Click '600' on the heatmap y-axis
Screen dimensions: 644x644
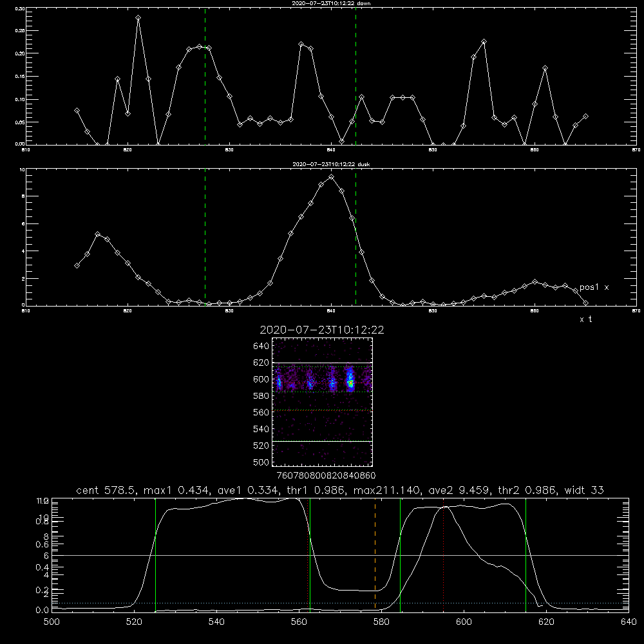pos(261,379)
